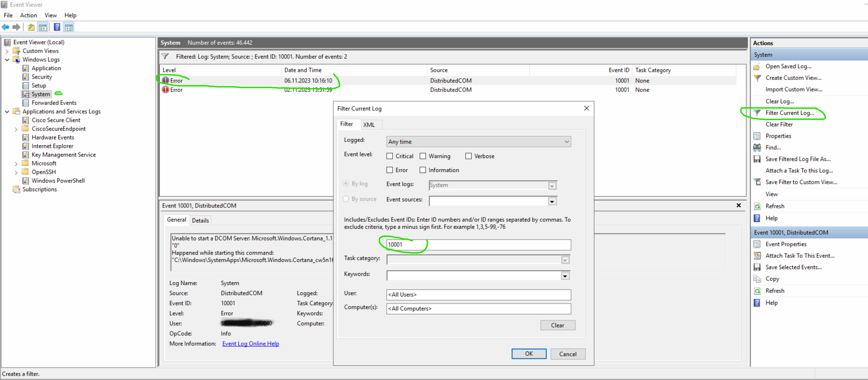This screenshot has width=868, height=380.
Task: Click the Create Custom View funnel icon
Action: tap(757, 78)
